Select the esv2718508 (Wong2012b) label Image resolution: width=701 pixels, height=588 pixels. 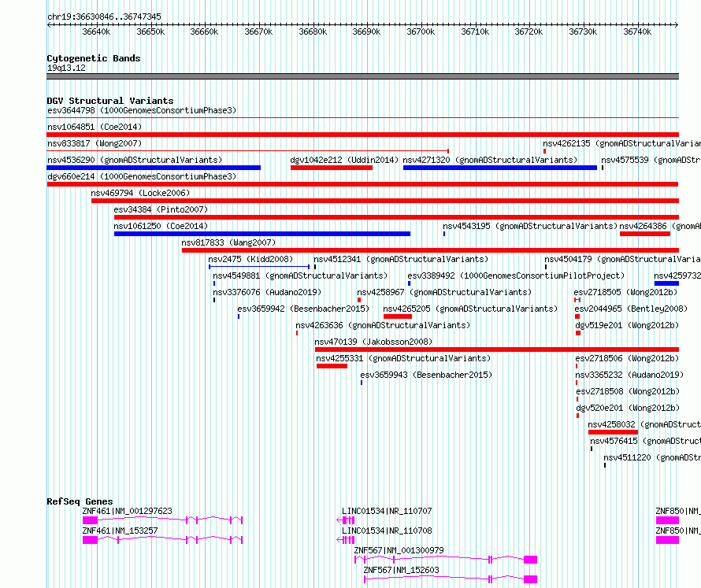pyautogui.click(x=628, y=391)
